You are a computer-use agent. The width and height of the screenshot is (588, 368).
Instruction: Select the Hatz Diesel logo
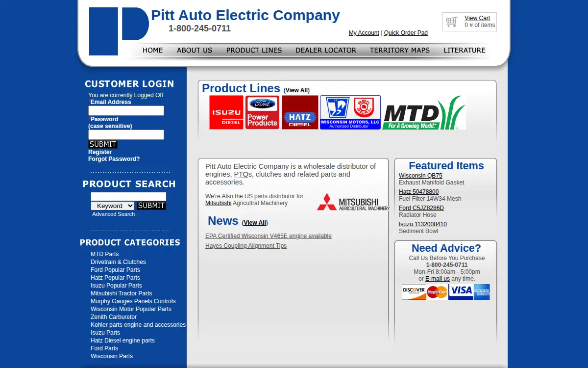tap(300, 112)
